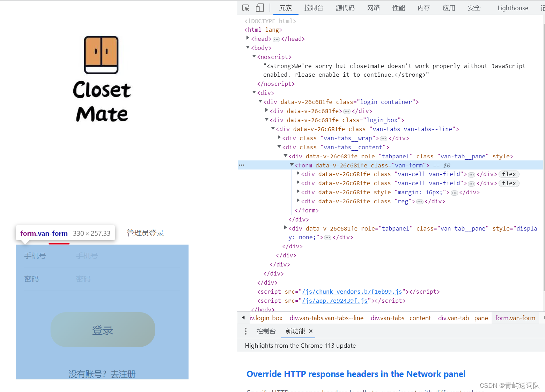Select the closing form tag line
545x392 pixels.
[307, 210]
